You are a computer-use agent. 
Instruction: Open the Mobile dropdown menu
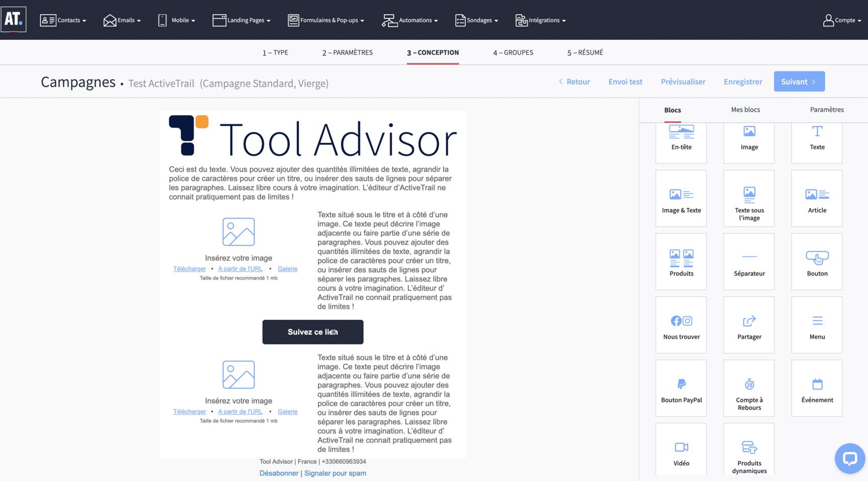tap(177, 20)
